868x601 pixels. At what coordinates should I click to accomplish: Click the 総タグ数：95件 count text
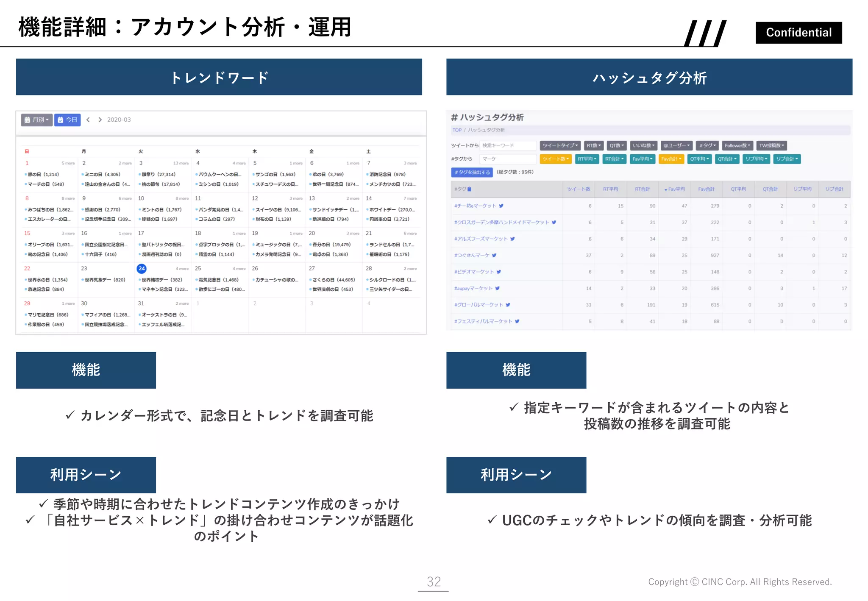click(x=515, y=172)
